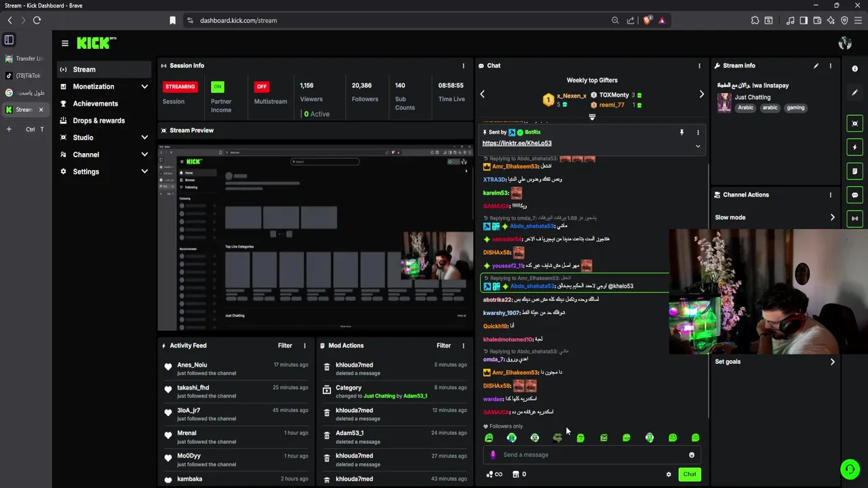Open Brave Rewards triangle icon

click(x=662, y=20)
